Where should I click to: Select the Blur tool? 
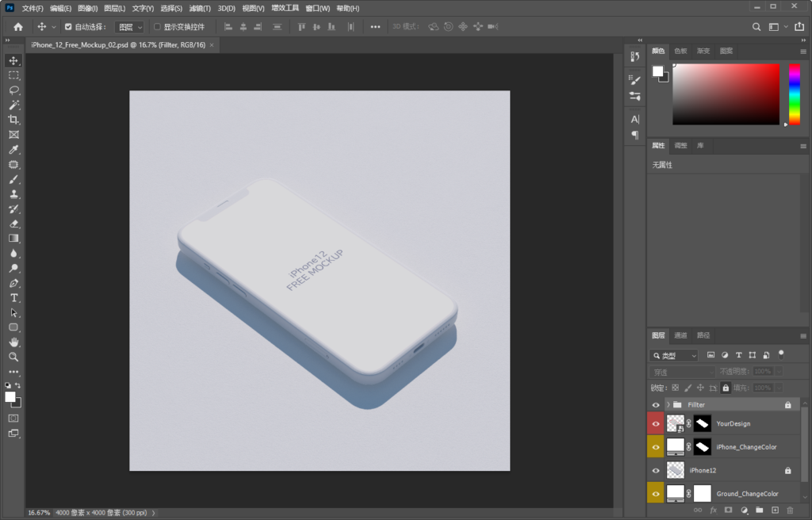pyautogui.click(x=13, y=254)
